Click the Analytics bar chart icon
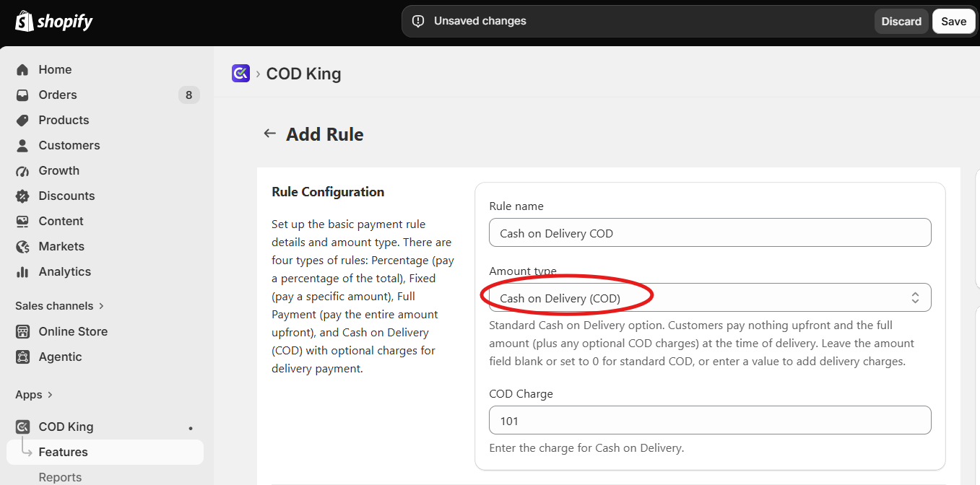The width and height of the screenshot is (980, 485). point(22,271)
